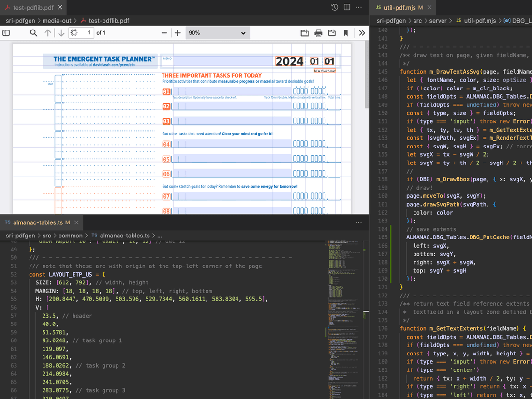Zoom out of the PDF
The image size is (532, 399).
pyautogui.click(x=164, y=33)
